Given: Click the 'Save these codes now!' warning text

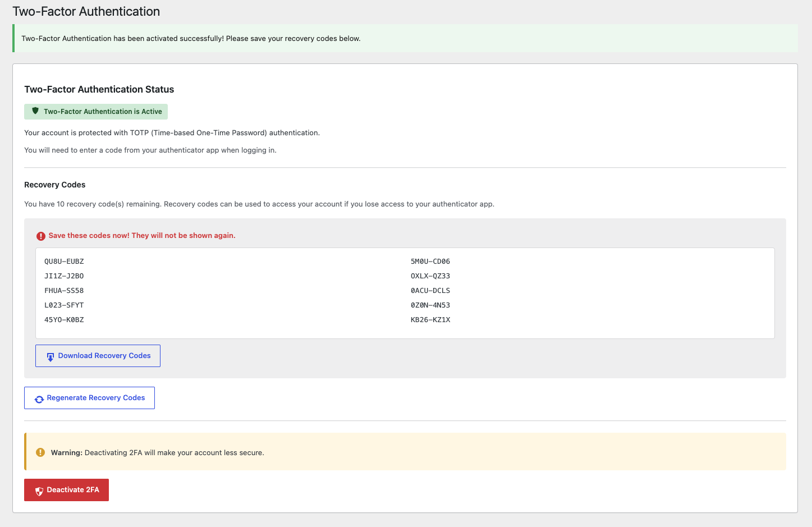Looking at the screenshot, I should tap(142, 236).
